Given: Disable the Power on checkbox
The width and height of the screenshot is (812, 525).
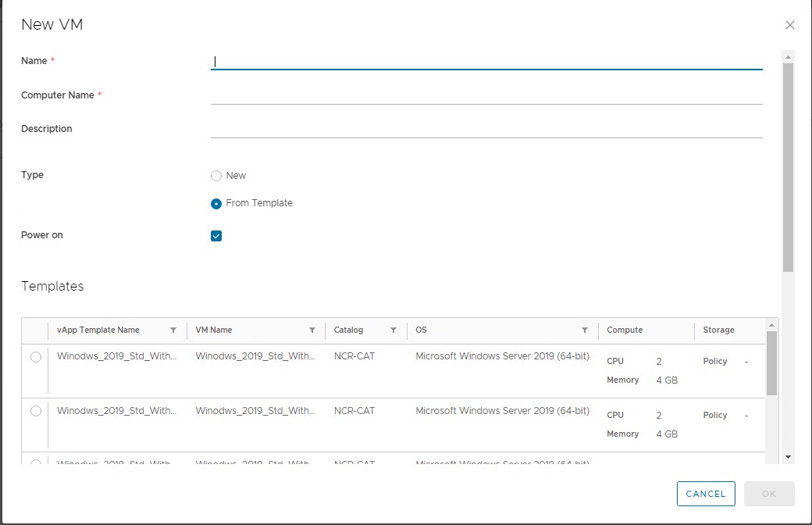Looking at the screenshot, I should (x=216, y=234).
